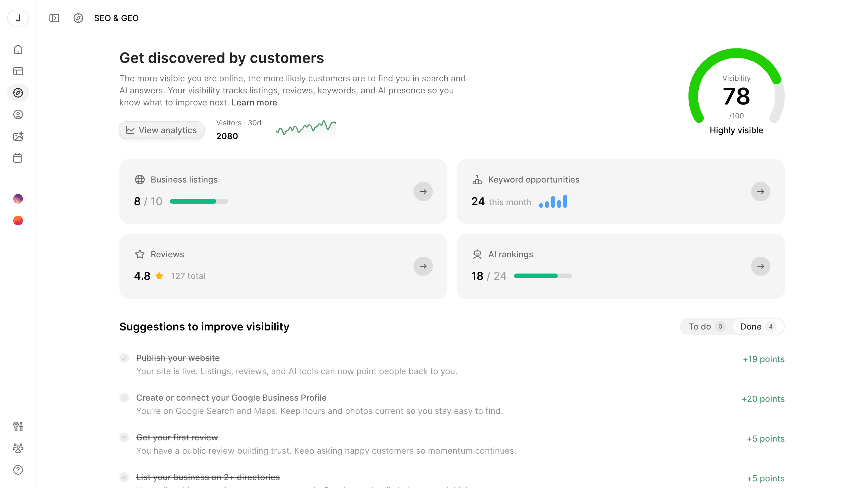
Task: Uncheck the Publish your website task
Action: click(x=124, y=358)
